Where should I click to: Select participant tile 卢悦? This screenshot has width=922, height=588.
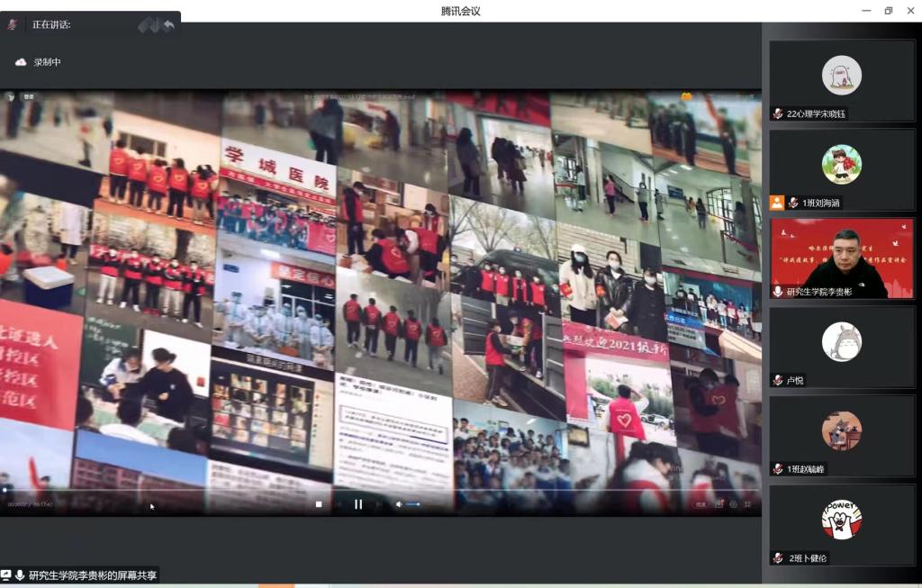pos(841,346)
